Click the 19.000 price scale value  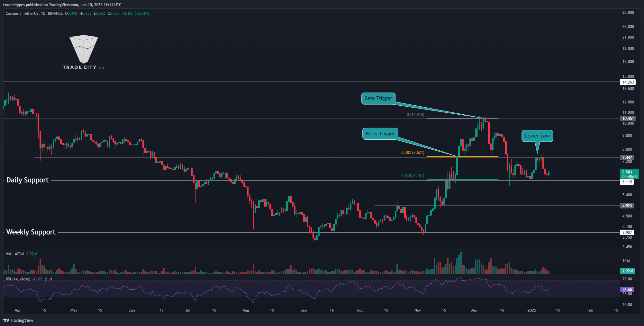(x=628, y=49)
